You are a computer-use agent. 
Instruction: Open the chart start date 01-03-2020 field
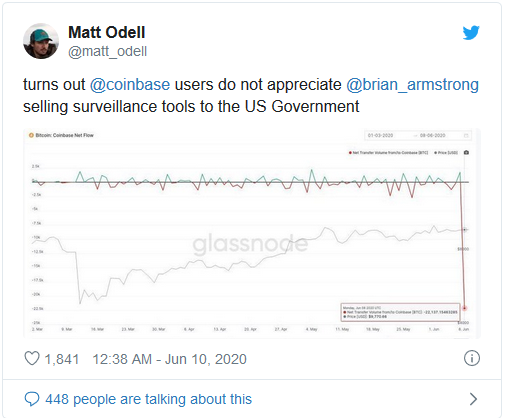(380, 135)
